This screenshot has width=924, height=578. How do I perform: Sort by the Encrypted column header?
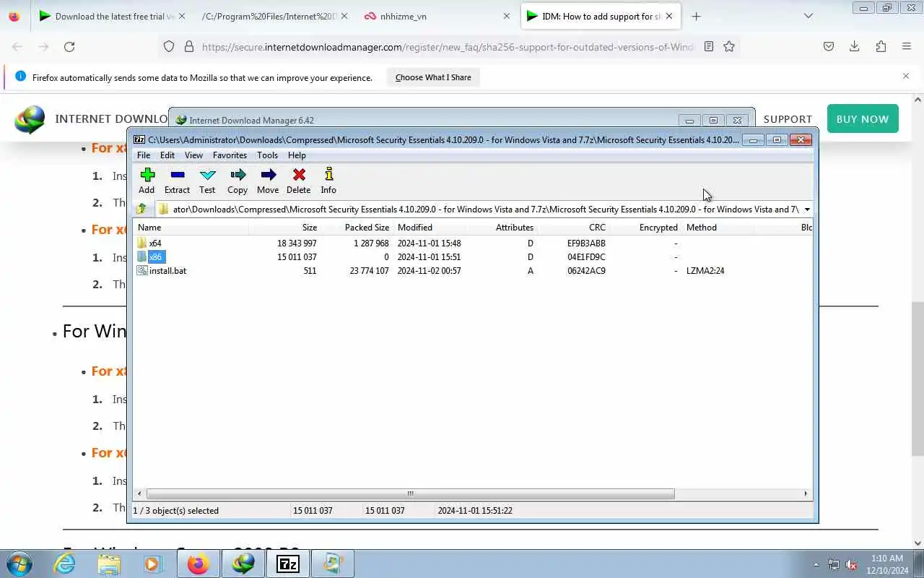tap(645, 228)
